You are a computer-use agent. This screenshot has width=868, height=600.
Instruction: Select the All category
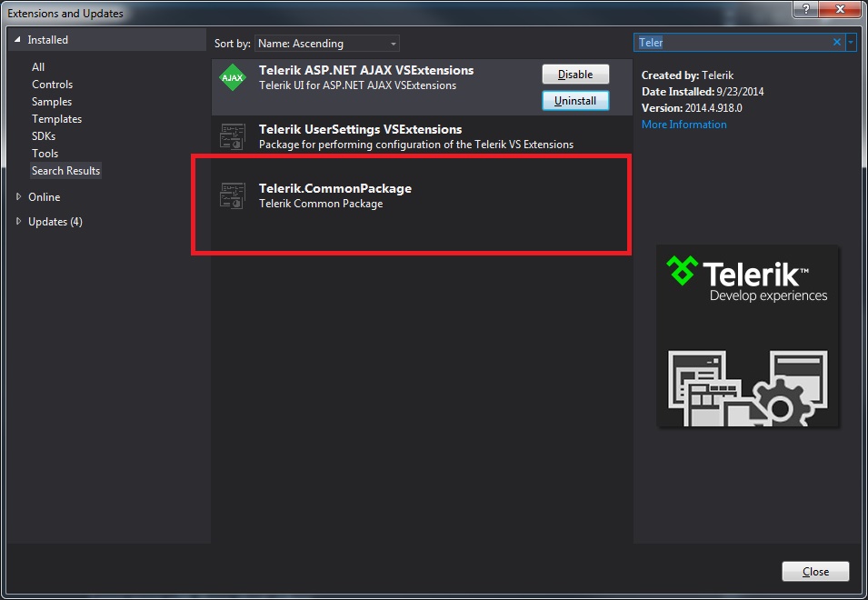point(38,67)
